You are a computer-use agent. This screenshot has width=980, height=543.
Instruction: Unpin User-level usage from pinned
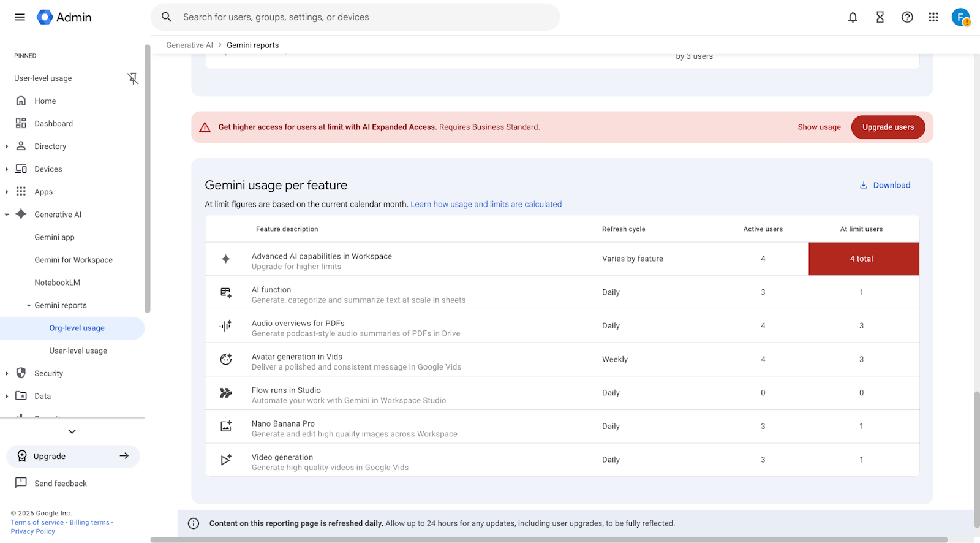point(132,78)
